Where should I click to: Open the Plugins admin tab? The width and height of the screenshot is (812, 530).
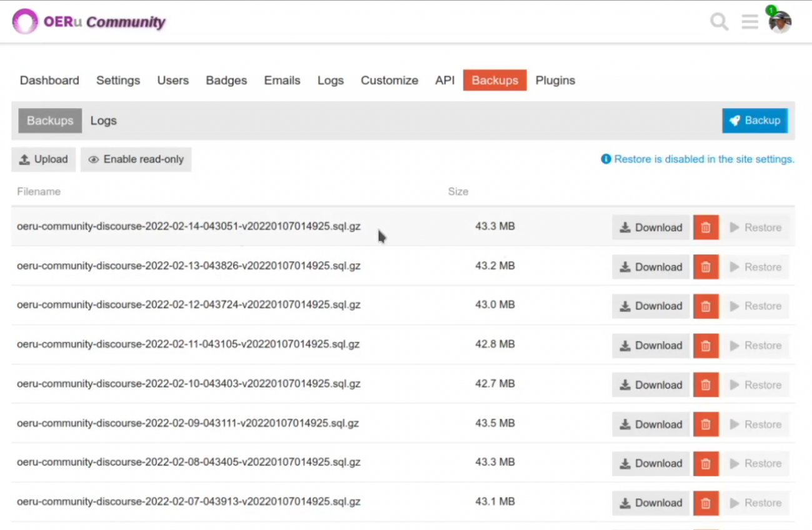coord(555,80)
